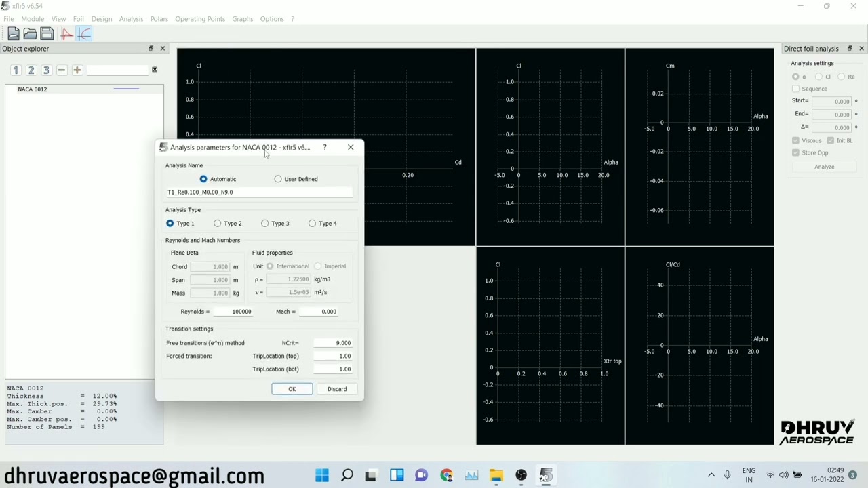Viewport: 868px width, 488px height.
Task: Click Discard button
Action: 337,389
